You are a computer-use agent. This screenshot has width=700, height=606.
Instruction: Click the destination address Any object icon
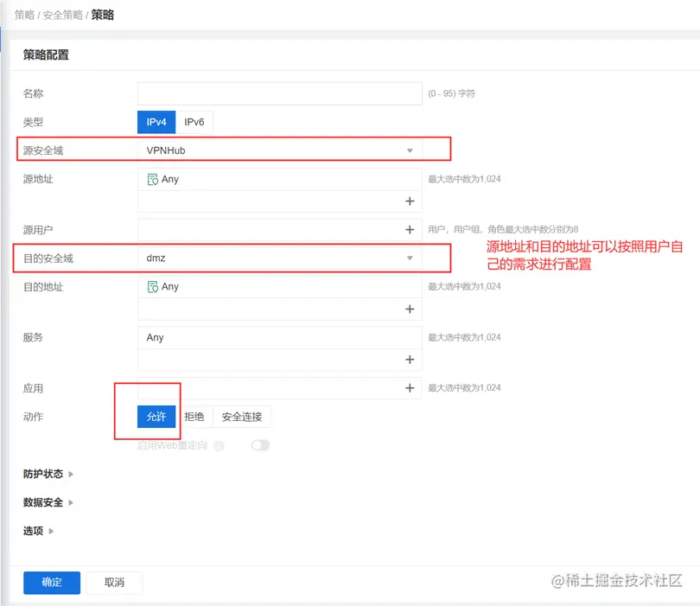click(152, 287)
